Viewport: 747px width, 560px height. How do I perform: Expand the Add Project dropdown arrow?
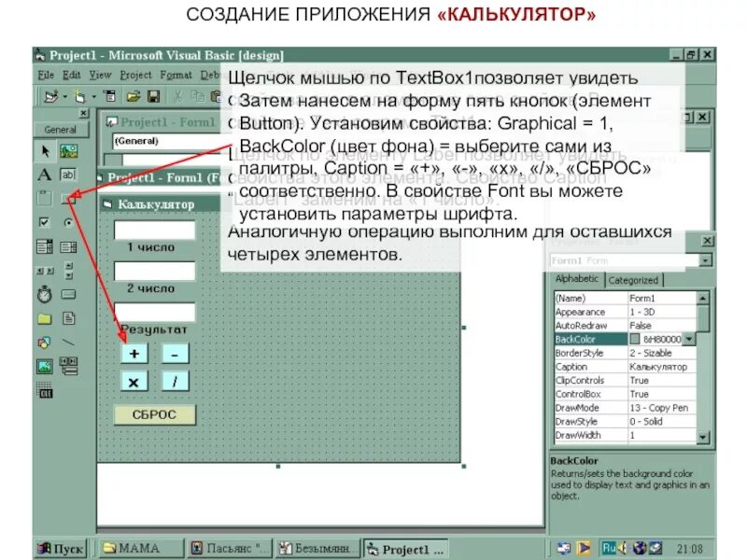[64, 97]
